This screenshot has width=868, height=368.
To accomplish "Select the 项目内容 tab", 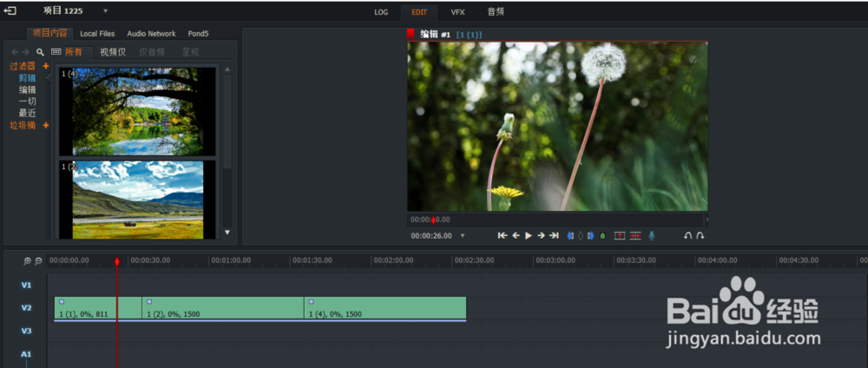I will (49, 33).
